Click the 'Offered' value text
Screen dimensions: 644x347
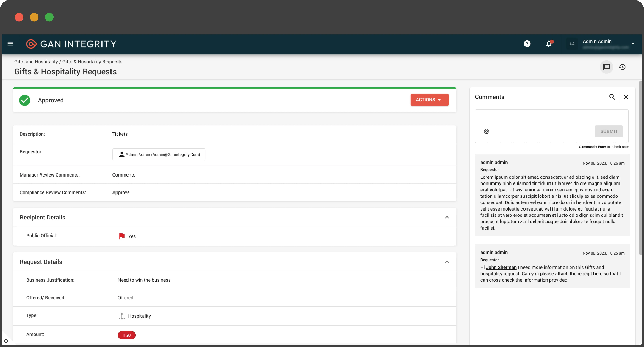coord(125,298)
